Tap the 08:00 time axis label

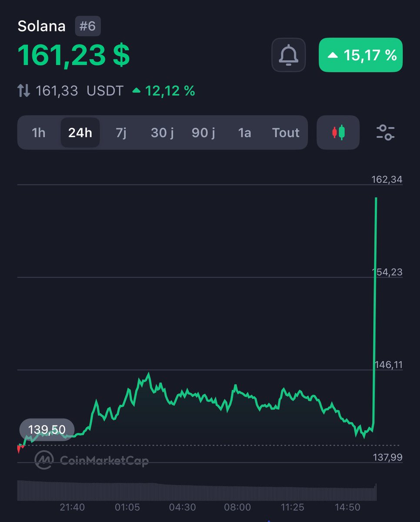click(x=237, y=507)
